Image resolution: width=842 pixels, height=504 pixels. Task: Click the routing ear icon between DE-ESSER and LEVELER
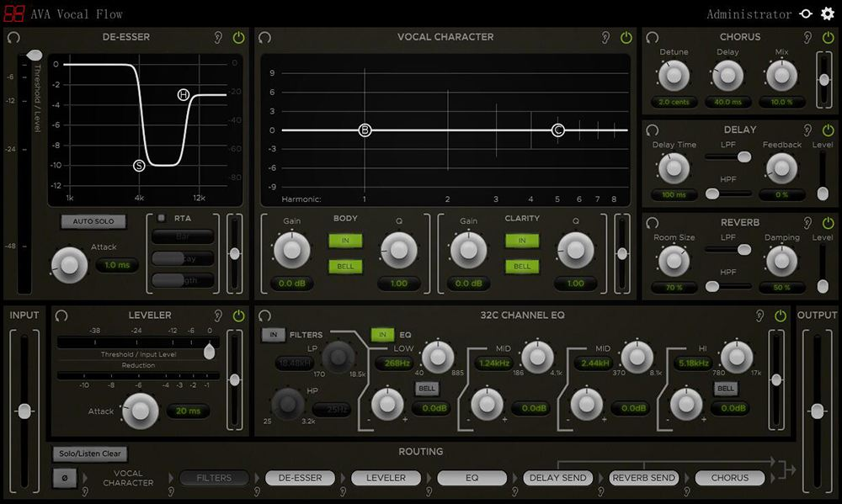(x=344, y=491)
